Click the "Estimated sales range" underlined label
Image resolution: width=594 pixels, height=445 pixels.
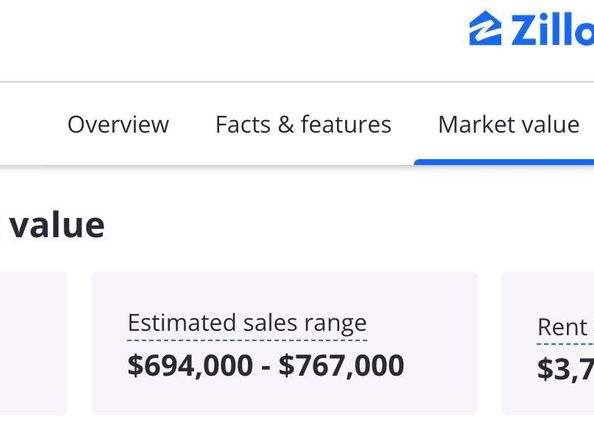pyautogui.click(x=247, y=323)
